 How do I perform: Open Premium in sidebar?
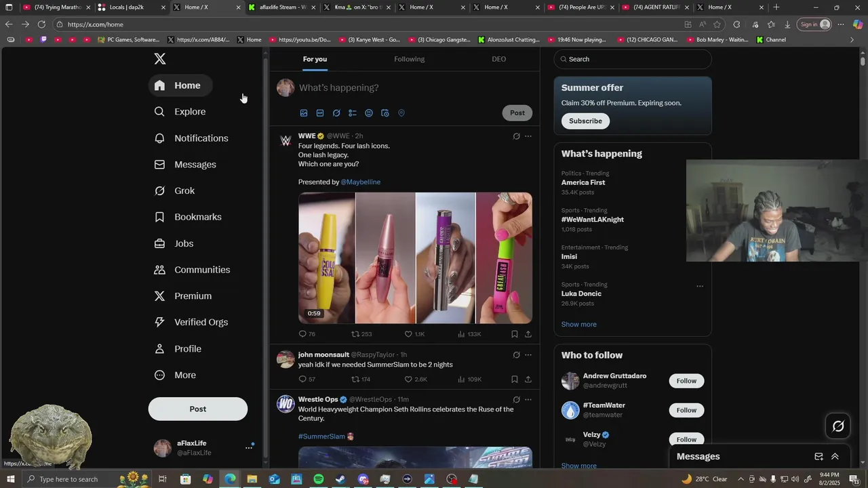pyautogui.click(x=183, y=296)
